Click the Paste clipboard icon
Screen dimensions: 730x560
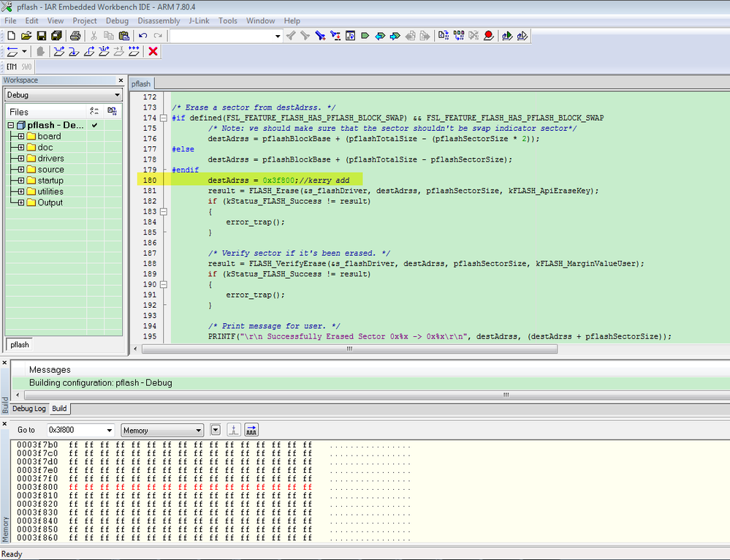[x=123, y=36]
